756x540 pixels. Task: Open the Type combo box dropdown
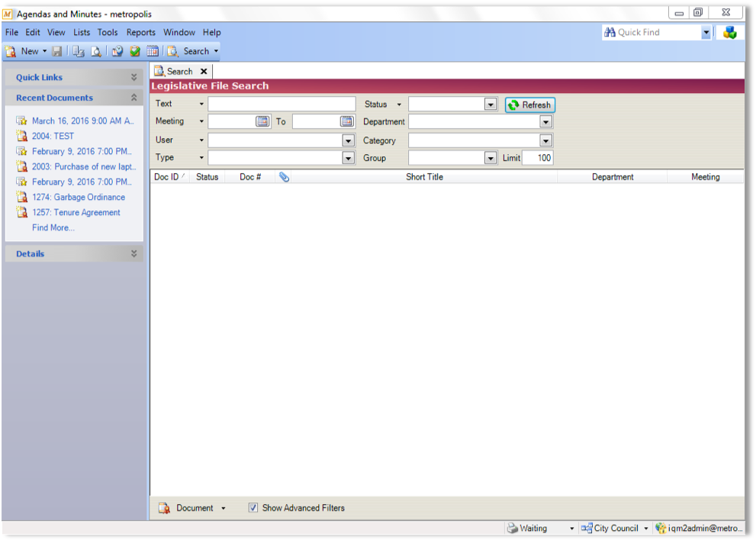(x=348, y=158)
